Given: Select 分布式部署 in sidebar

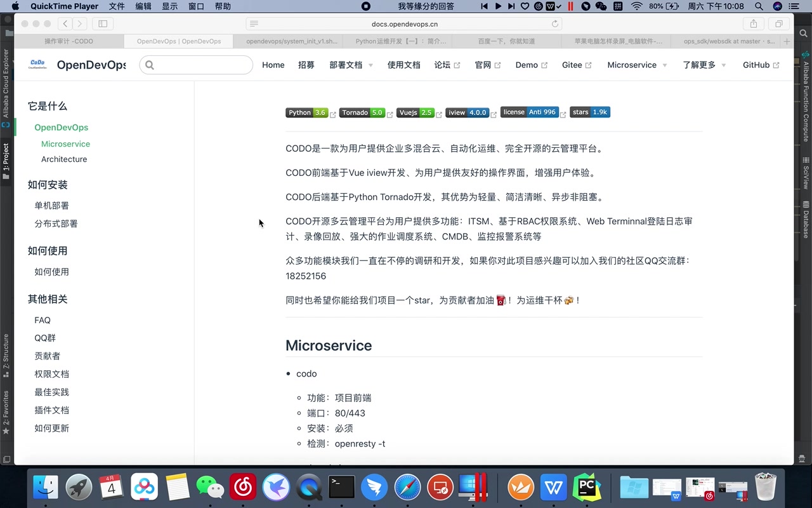Looking at the screenshot, I should pyautogui.click(x=56, y=224).
